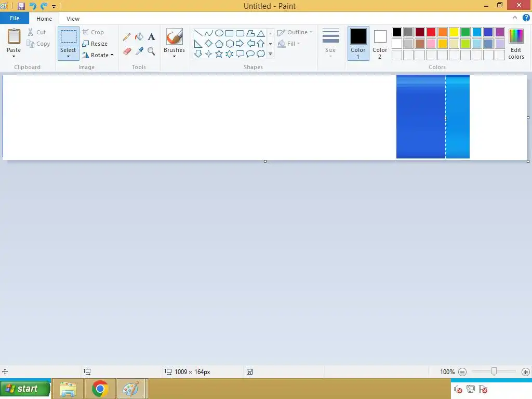Open the Windows start button
The image size is (532, 399).
tap(25, 389)
